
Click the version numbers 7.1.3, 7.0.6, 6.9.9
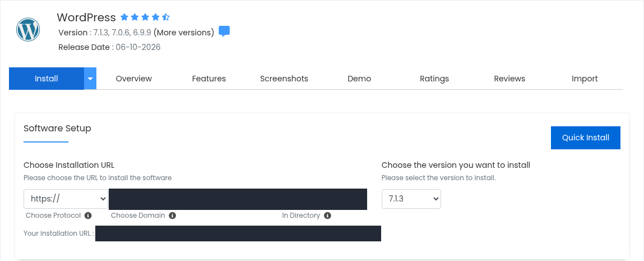coord(122,33)
